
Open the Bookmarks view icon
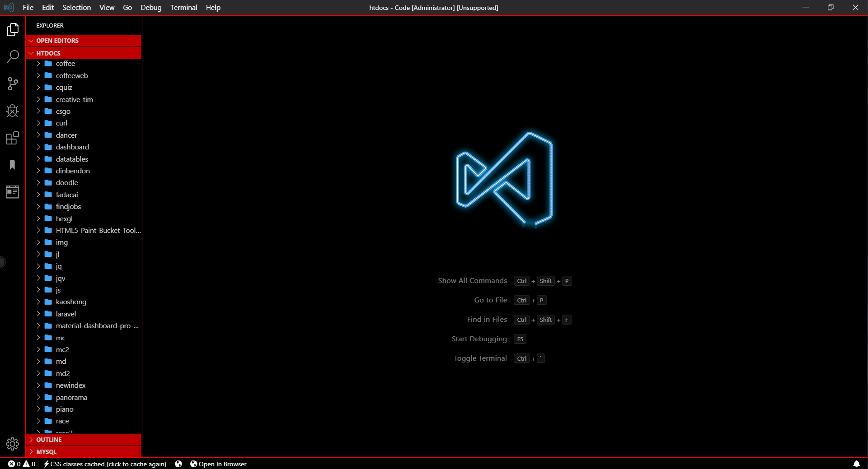tap(13, 165)
